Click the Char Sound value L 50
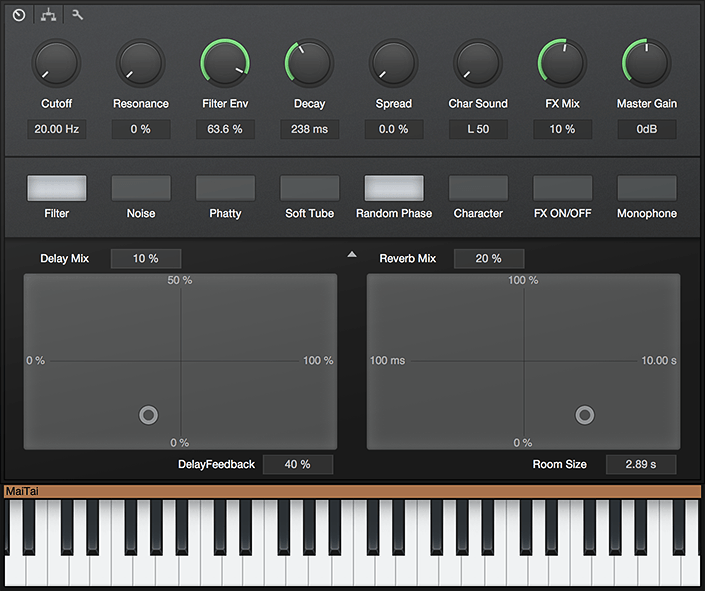 tap(478, 129)
